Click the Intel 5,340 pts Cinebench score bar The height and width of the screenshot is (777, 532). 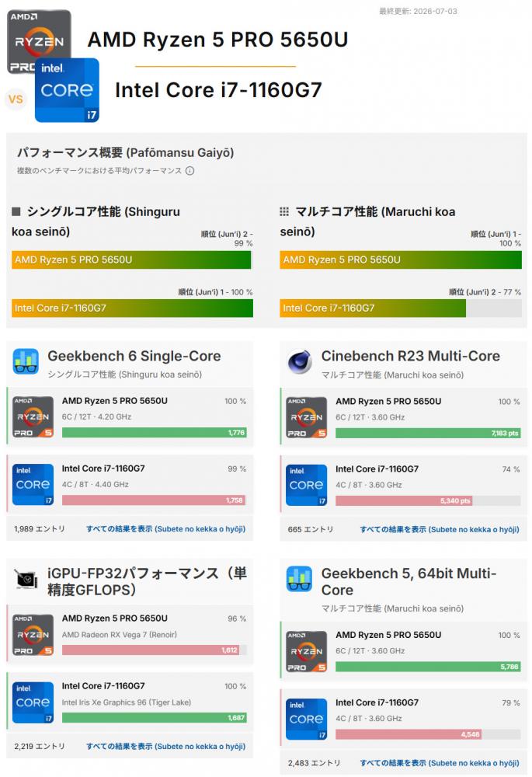tap(404, 501)
